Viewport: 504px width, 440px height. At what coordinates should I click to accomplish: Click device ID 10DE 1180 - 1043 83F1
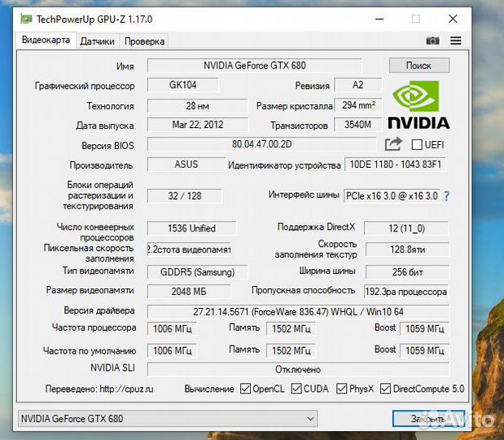pyautogui.click(x=395, y=165)
